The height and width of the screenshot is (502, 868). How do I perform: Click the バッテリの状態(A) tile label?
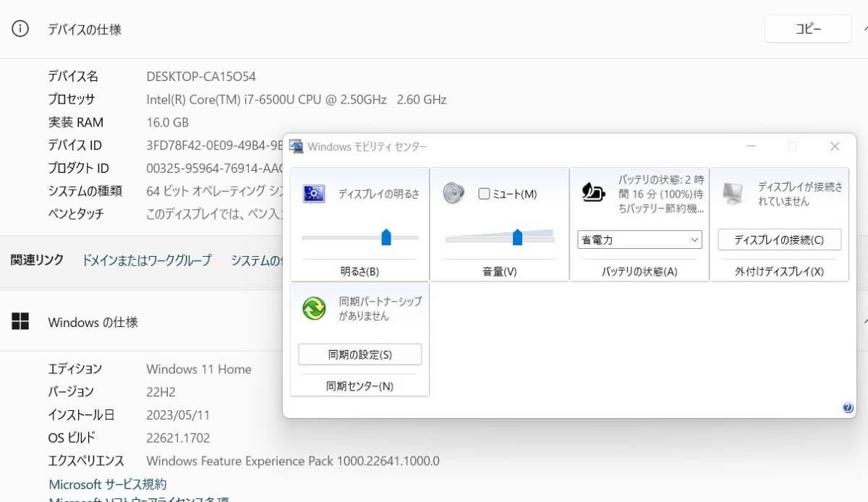[x=639, y=272]
